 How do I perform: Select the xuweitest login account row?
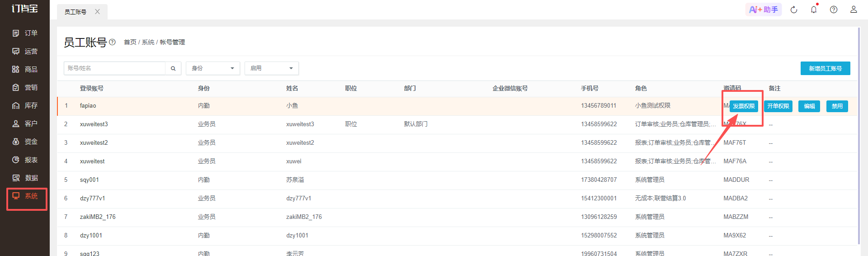point(92,161)
